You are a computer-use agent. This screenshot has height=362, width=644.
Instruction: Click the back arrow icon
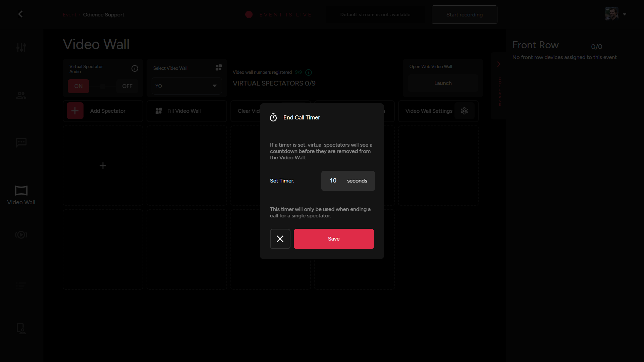pos(20,14)
